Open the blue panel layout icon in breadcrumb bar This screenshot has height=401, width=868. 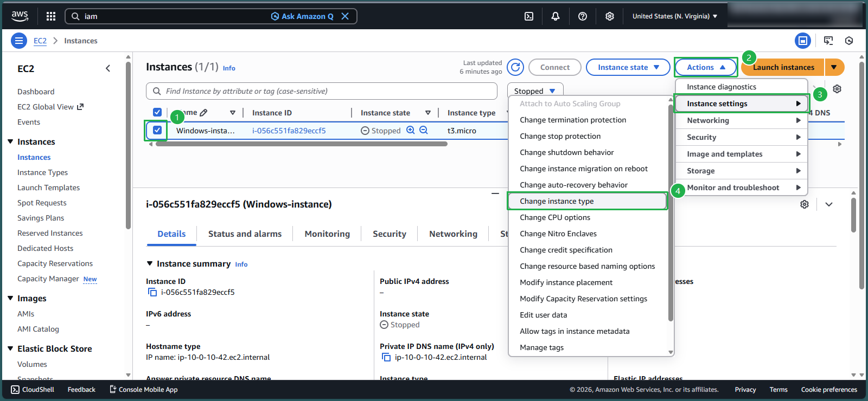[803, 41]
